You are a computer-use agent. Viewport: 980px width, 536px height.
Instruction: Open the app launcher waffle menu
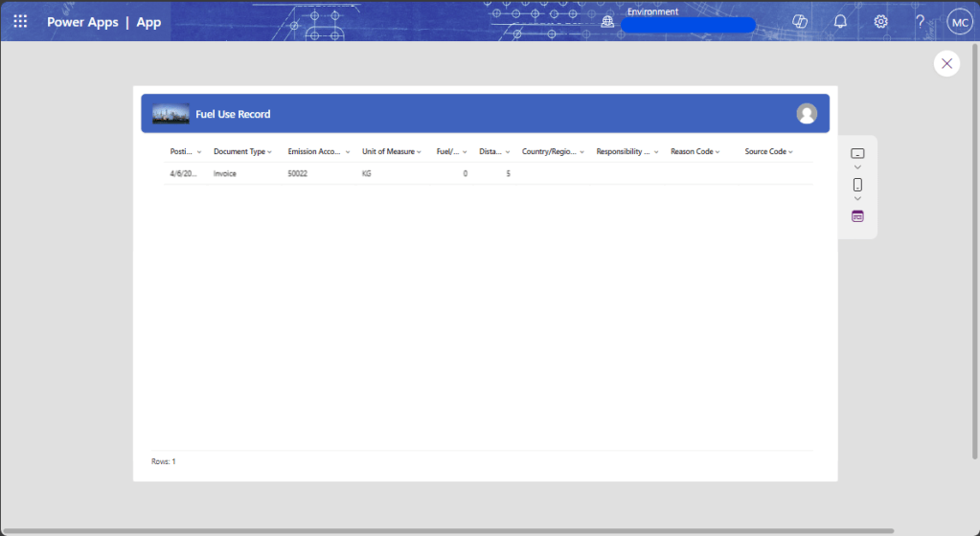(x=20, y=21)
